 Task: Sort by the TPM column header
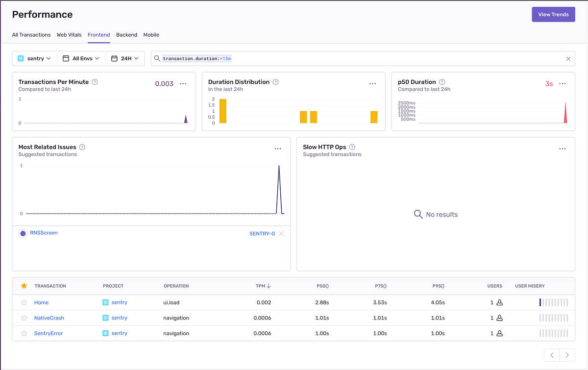263,286
